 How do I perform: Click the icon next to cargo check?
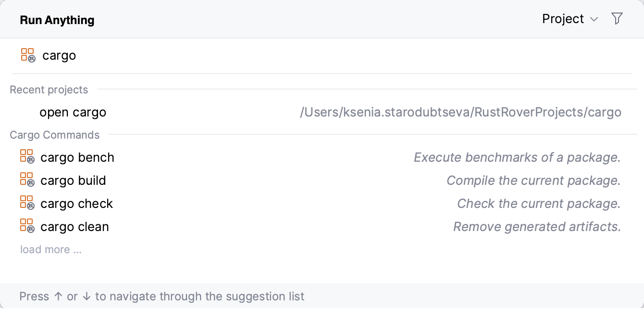pyautogui.click(x=27, y=203)
